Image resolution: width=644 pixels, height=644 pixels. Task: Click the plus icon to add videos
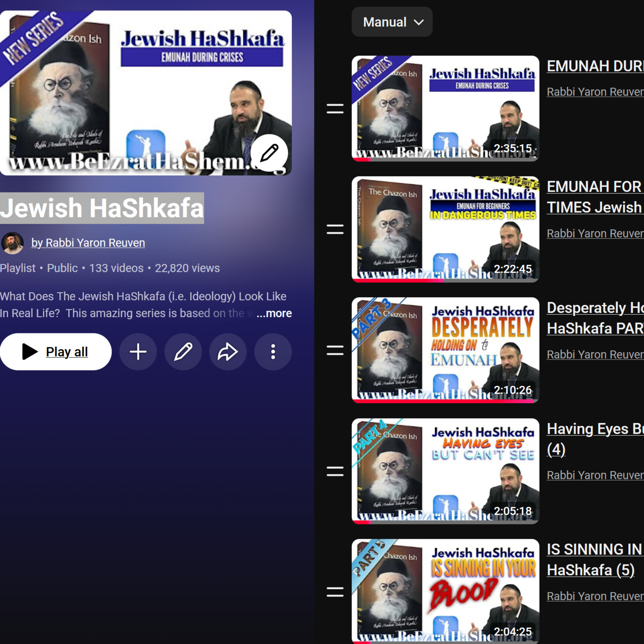click(x=138, y=352)
